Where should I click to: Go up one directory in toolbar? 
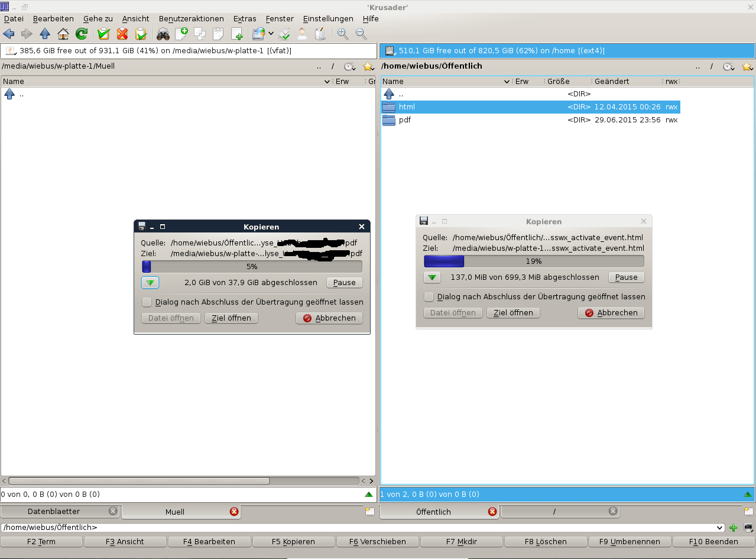click(46, 34)
